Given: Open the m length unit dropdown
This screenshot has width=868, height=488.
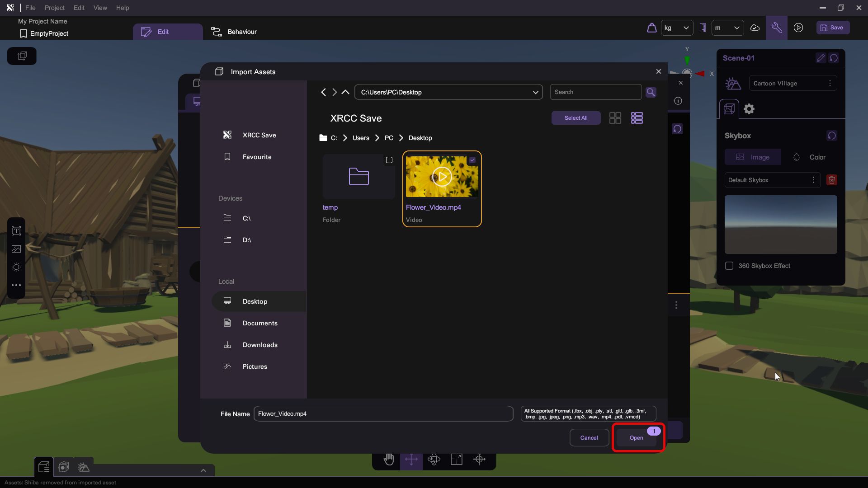Looking at the screenshot, I should pos(727,28).
